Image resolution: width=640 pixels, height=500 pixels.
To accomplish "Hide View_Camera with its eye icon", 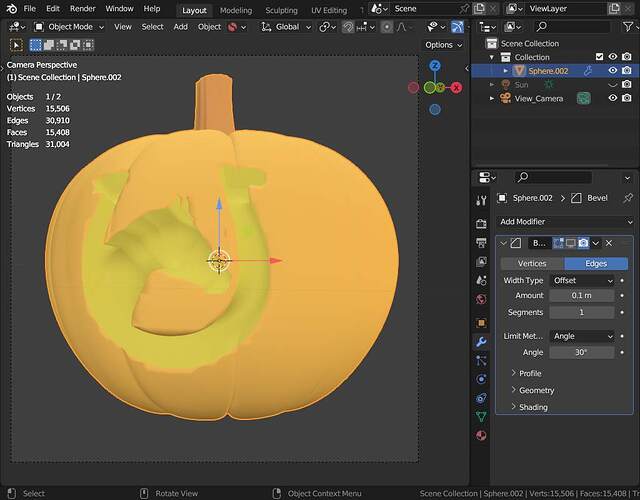I will click(613, 98).
